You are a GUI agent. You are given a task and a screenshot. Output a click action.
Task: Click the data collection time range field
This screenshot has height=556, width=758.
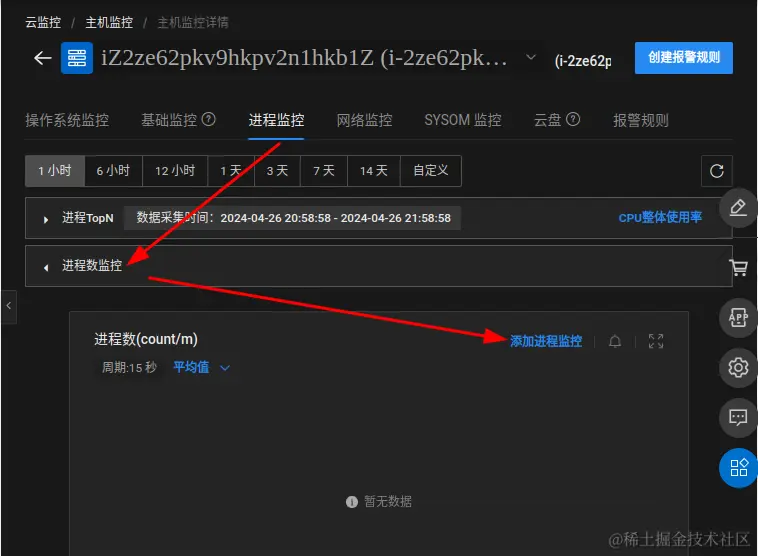click(292, 218)
